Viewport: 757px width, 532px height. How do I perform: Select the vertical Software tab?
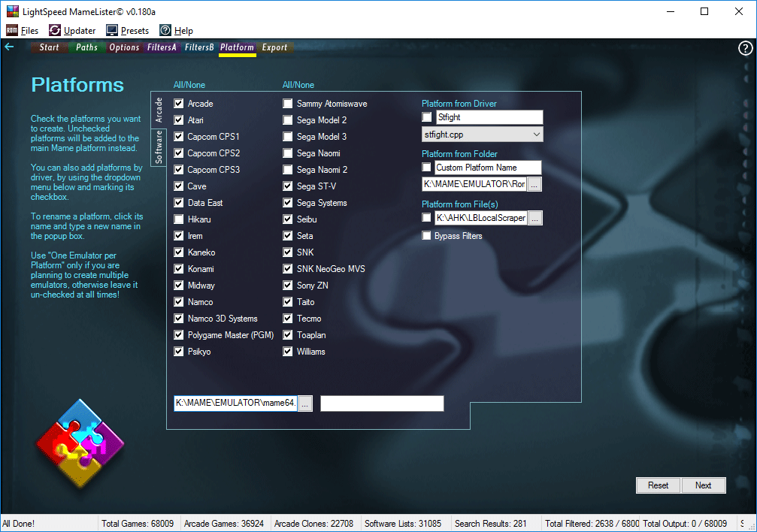click(159, 147)
